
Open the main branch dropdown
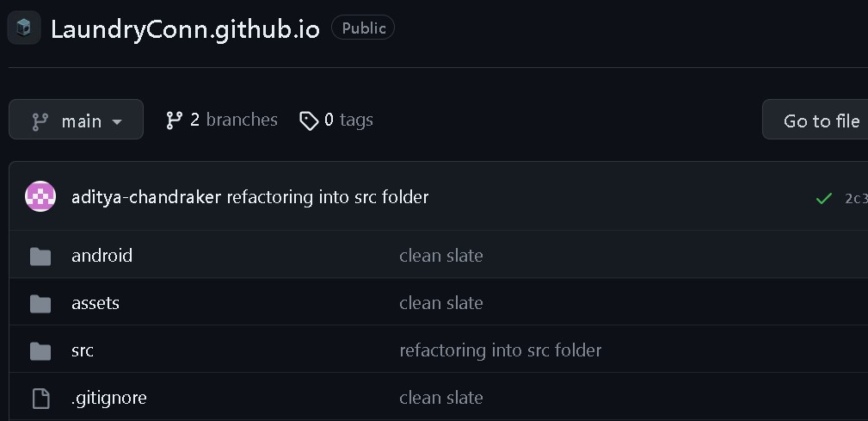76,120
